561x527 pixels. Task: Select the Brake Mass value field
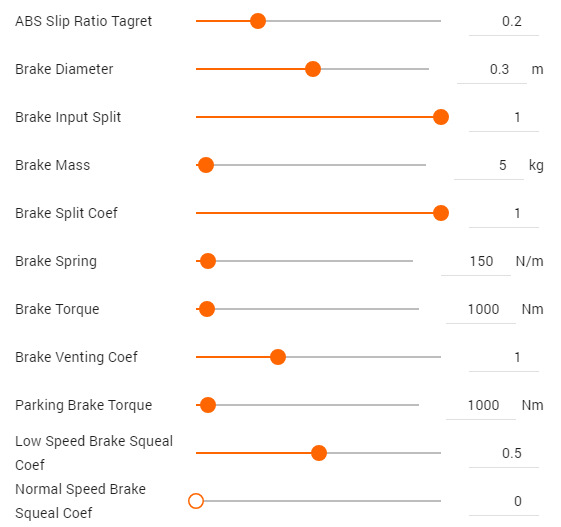[x=489, y=165]
